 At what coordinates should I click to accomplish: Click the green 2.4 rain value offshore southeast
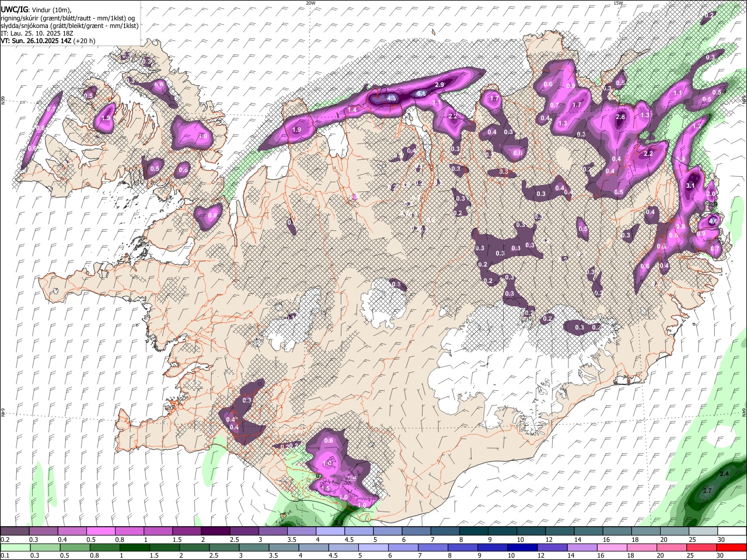[724, 474]
